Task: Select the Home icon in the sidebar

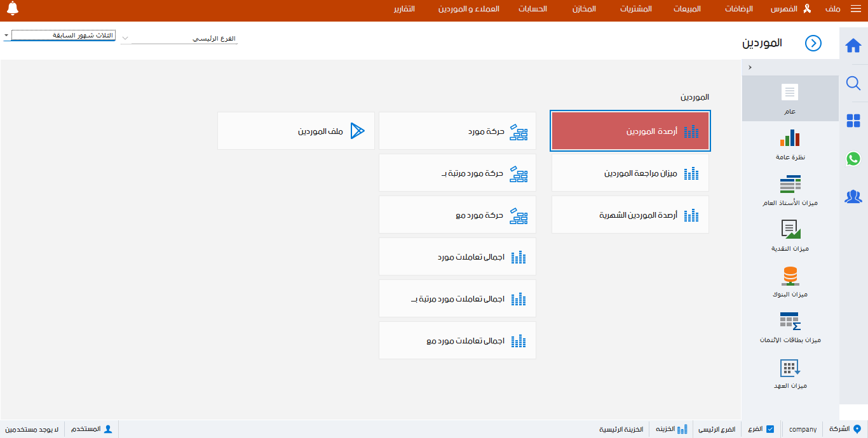Action: 854,45
